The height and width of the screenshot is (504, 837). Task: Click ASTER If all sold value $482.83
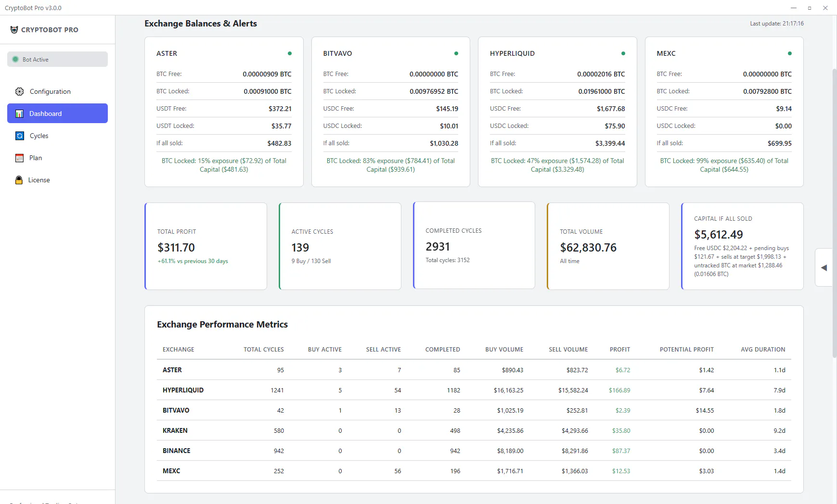[x=279, y=143]
